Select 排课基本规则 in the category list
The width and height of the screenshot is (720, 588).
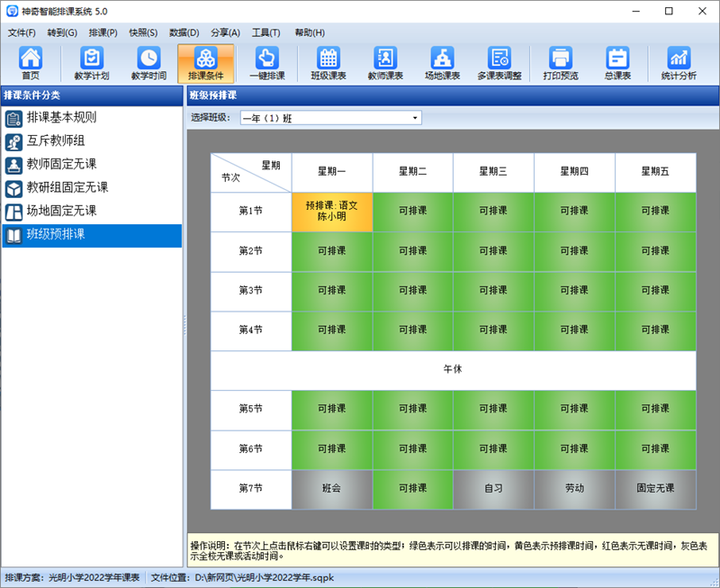(x=92, y=118)
